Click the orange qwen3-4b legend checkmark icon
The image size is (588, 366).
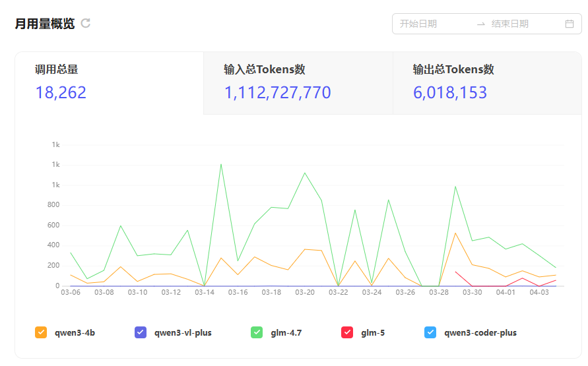[41, 332]
